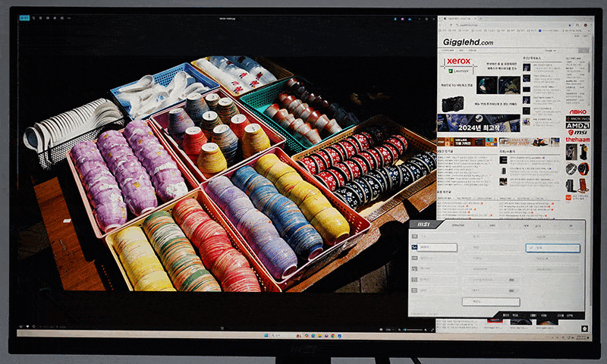
Task: Select the Gigglehd browser tab
Action: [460, 18]
